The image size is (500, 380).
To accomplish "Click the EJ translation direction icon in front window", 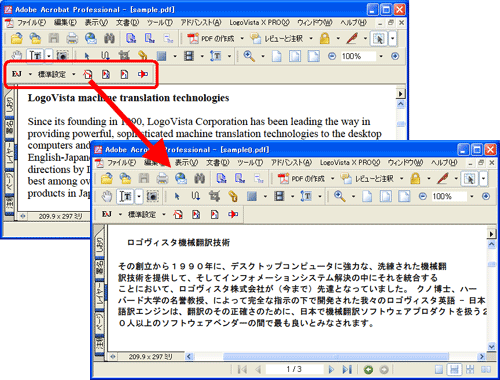I will click(107, 214).
